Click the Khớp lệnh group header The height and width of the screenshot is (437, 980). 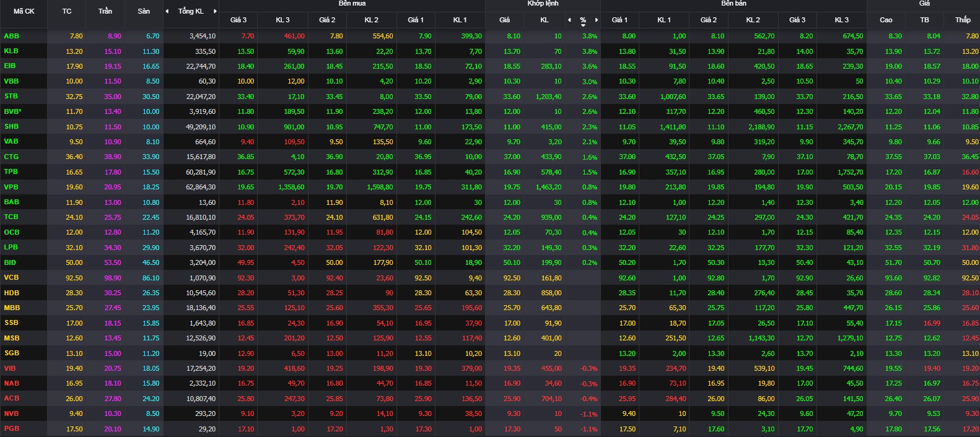pyautogui.click(x=543, y=4)
